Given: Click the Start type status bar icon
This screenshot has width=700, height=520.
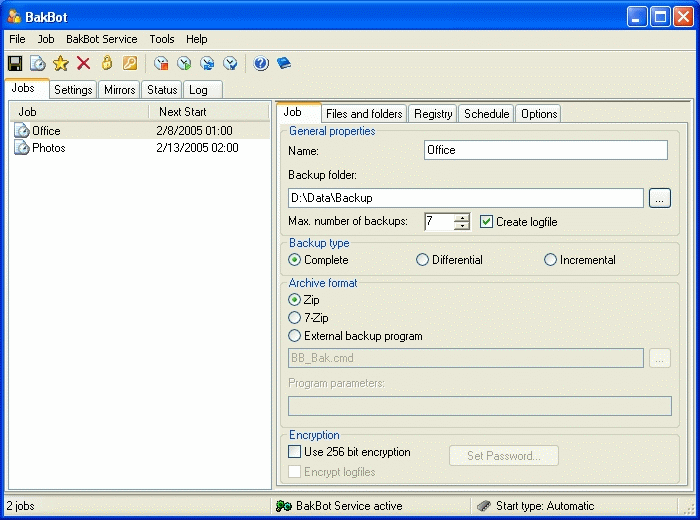Looking at the screenshot, I should point(484,506).
